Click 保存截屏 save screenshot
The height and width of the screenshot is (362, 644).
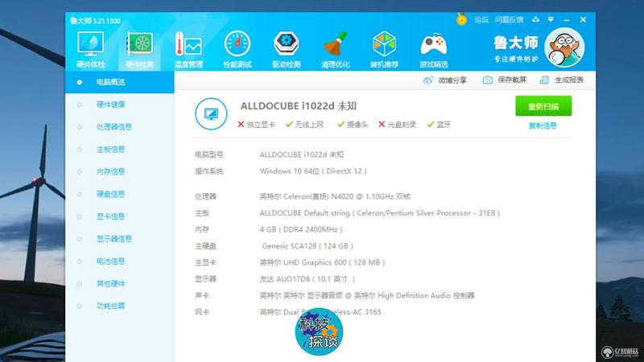[505, 80]
